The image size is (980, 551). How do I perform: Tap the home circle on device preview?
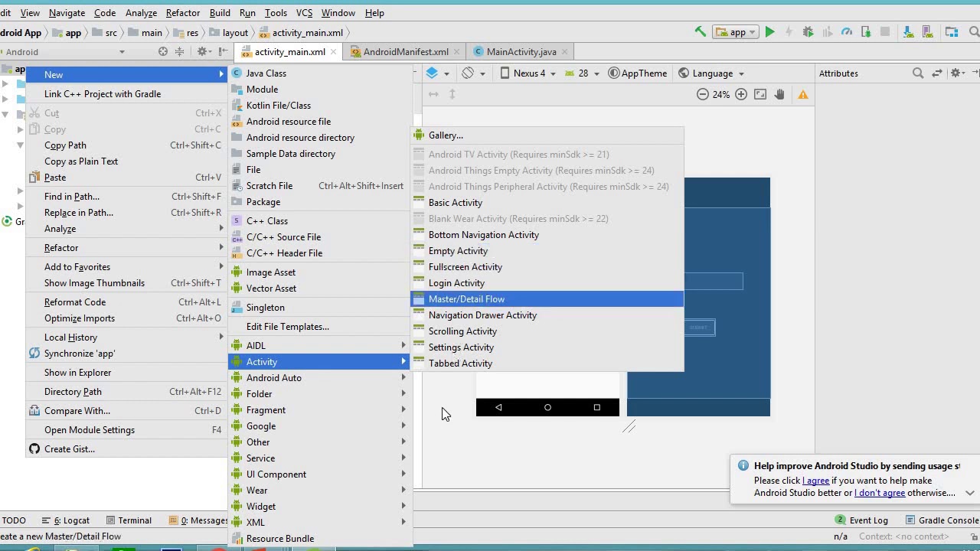coord(547,407)
